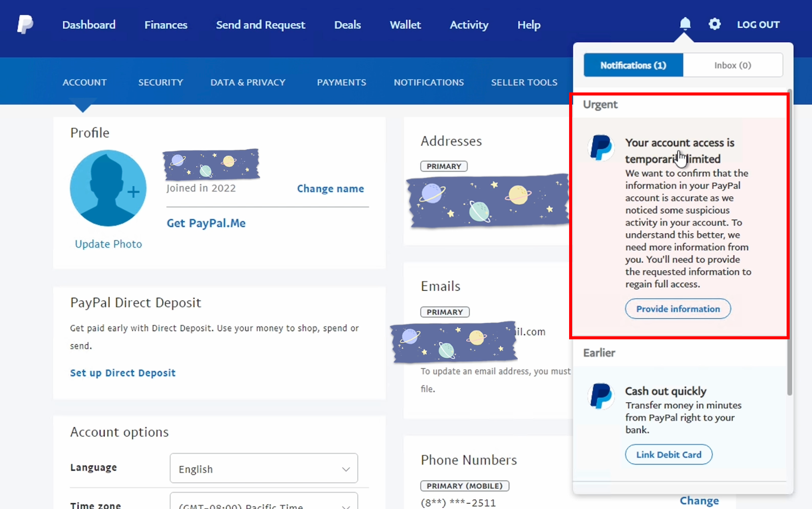Switch to the Inbox (0) tab
The width and height of the screenshot is (812, 509).
[732, 66]
